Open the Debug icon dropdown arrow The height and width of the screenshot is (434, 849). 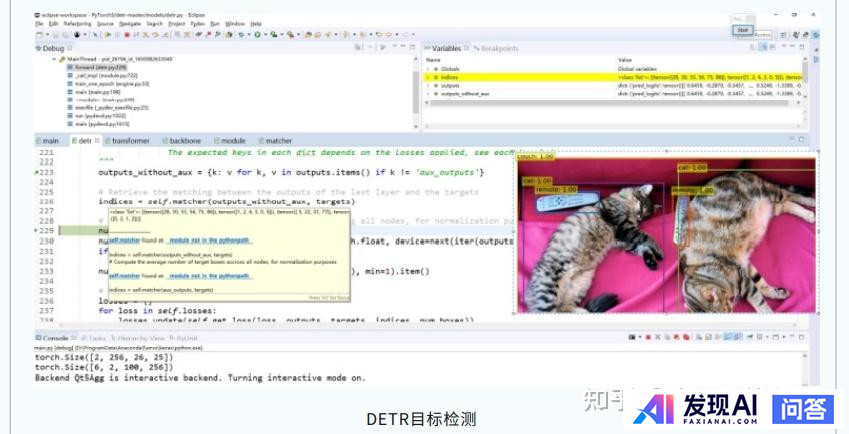(249, 35)
